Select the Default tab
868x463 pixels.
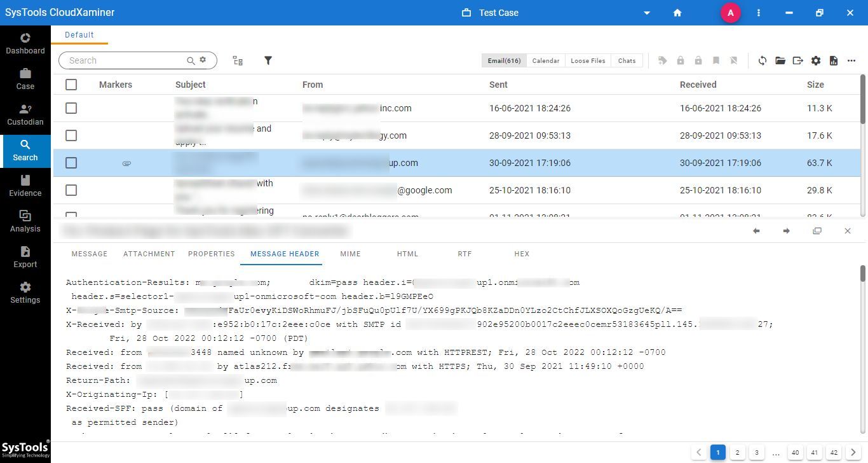pos(79,35)
